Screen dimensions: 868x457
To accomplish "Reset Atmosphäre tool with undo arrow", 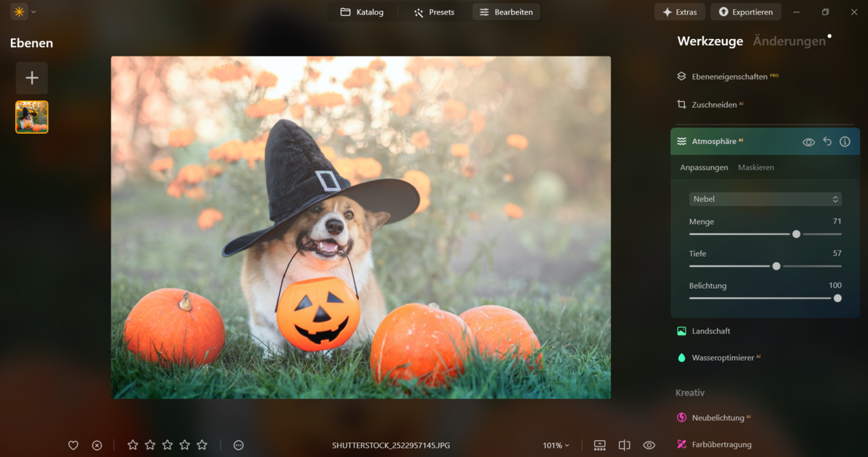I will (827, 142).
